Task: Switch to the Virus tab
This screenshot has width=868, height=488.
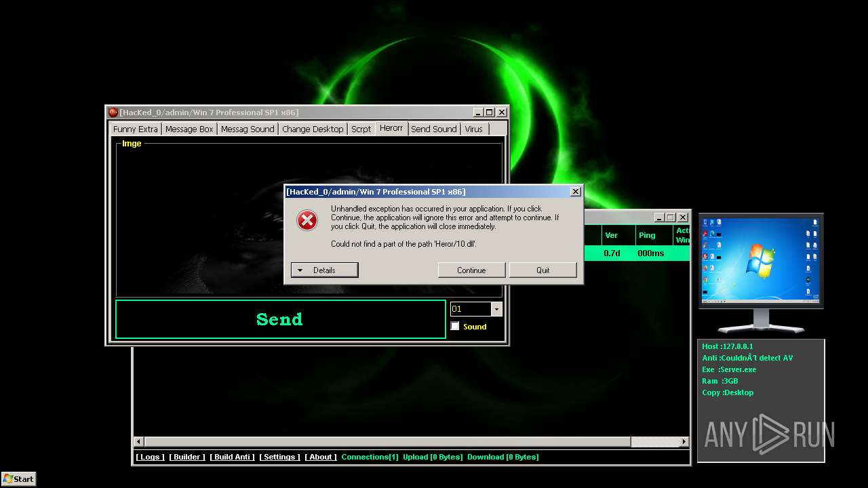Action: click(x=474, y=129)
